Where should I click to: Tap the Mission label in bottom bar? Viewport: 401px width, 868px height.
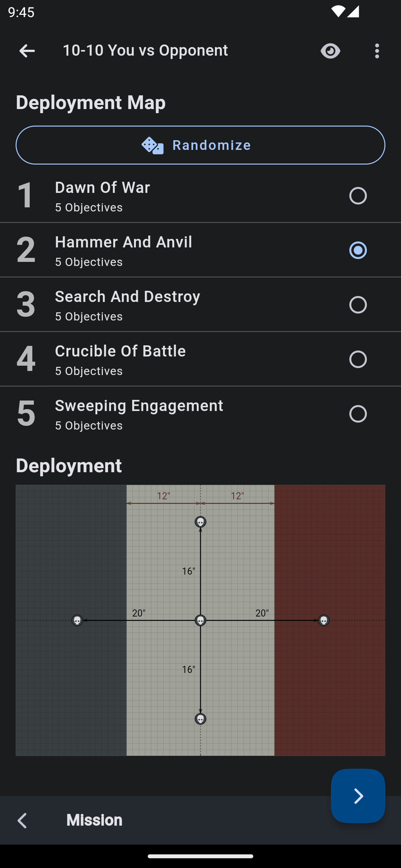click(94, 821)
